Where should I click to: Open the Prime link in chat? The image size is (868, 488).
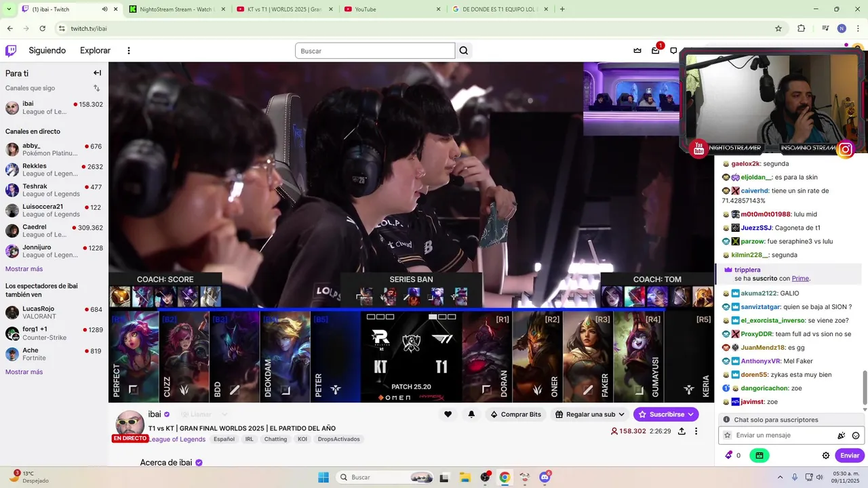click(800, 279)
